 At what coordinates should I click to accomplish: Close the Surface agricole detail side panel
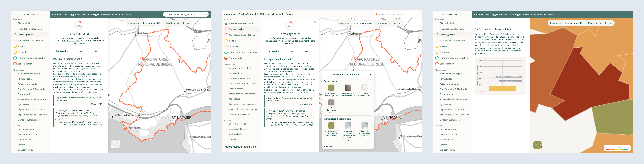coord(476,22)
